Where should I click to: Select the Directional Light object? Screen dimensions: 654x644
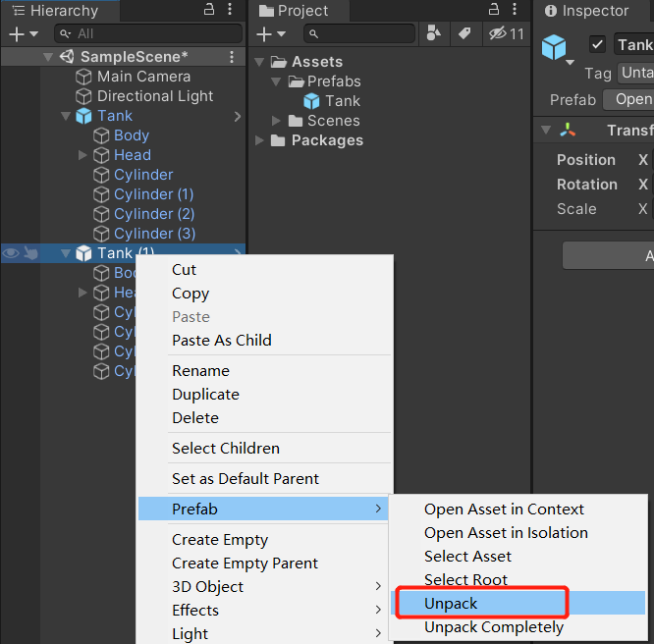155,96
